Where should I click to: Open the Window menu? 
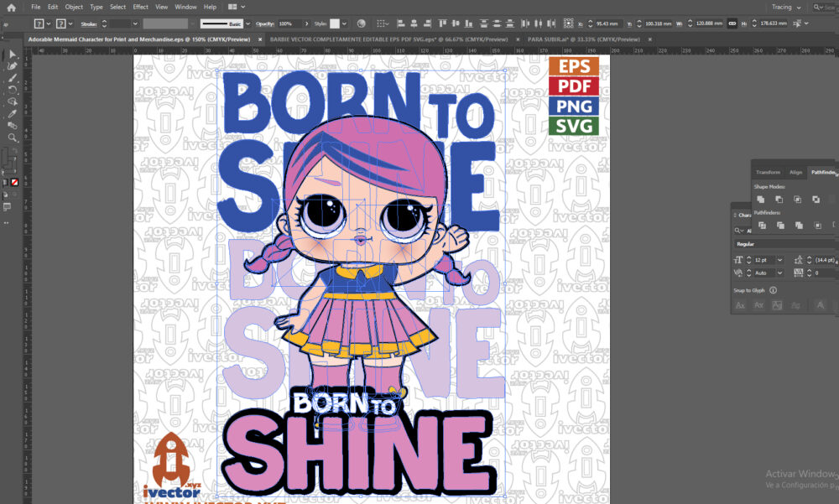(185, 7)
